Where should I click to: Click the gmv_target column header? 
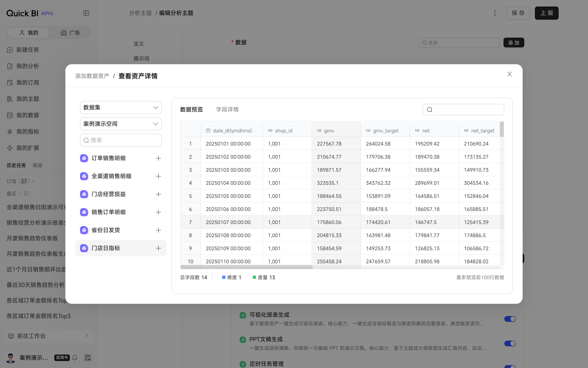[385, 131]
